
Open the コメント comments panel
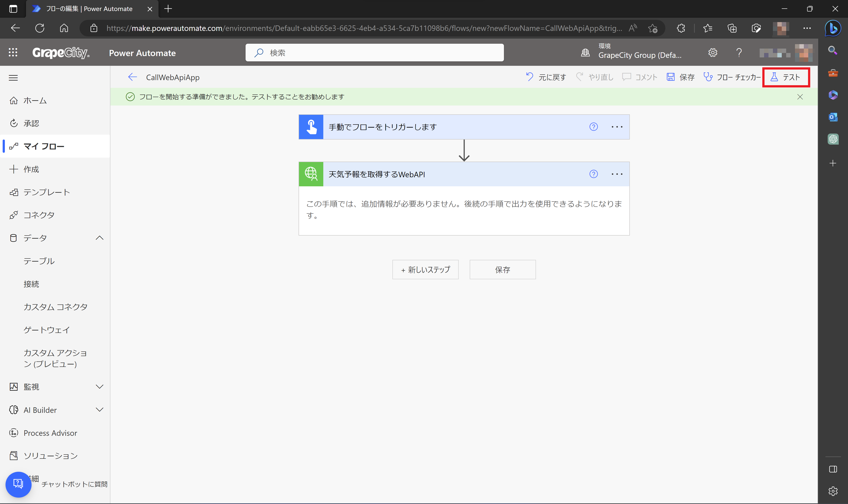[x=640, y=77]
